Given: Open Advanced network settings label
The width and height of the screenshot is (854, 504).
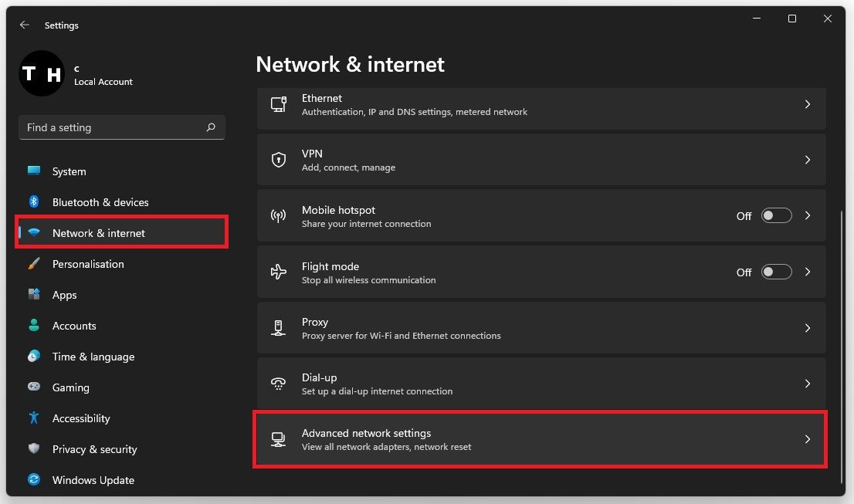Looking at the screenshot, I should point(366,434).
